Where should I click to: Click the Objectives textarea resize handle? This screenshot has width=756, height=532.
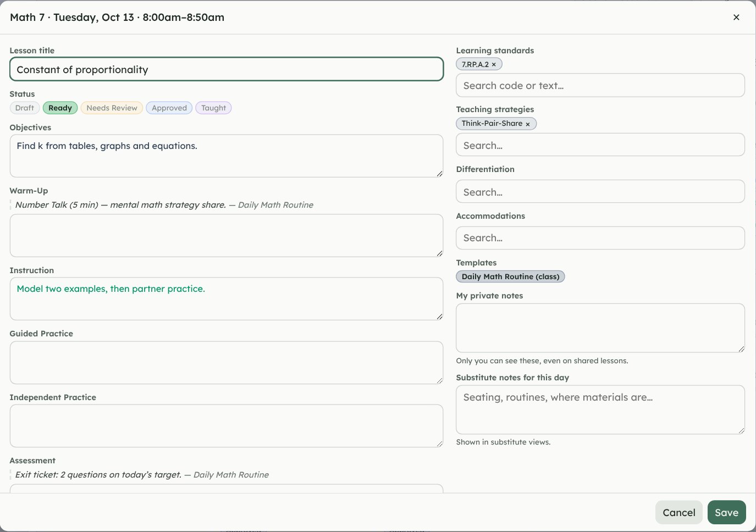(x=439, y=174)
